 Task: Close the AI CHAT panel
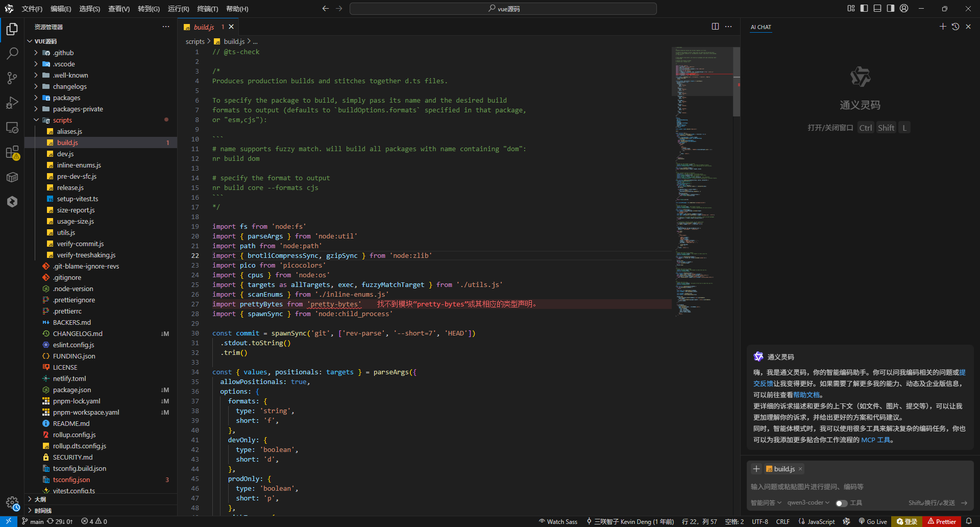pyautogui.click(x=968, y=27)
